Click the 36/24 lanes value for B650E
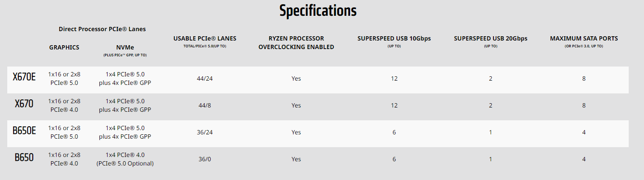 (x=205, y=132)
